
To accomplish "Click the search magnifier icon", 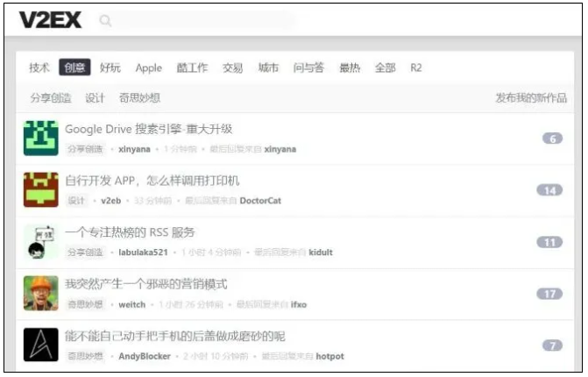I will [x=106, y=20].
